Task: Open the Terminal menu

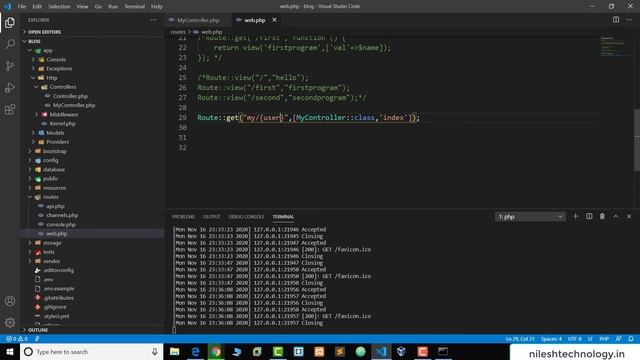Action: [134, 7]
